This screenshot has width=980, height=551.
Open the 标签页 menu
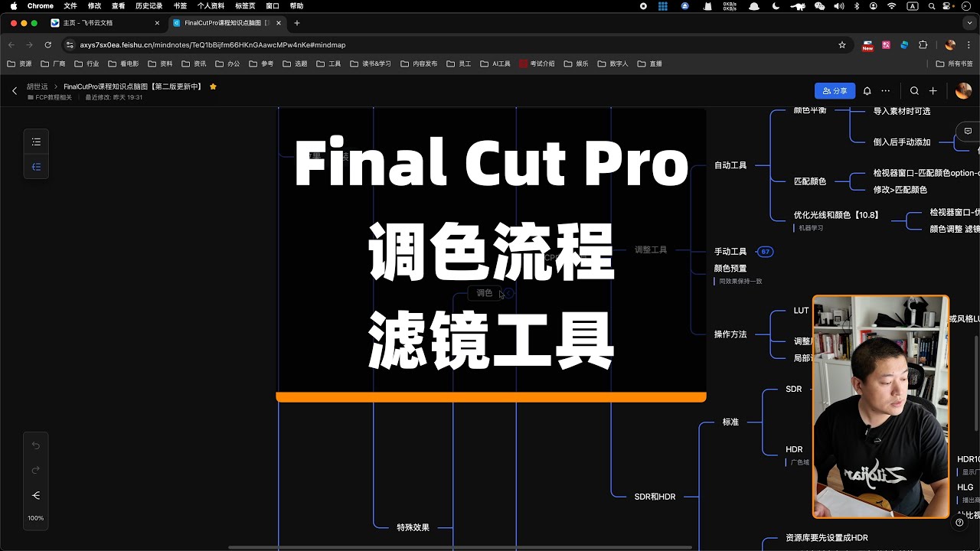coord(245,6)
